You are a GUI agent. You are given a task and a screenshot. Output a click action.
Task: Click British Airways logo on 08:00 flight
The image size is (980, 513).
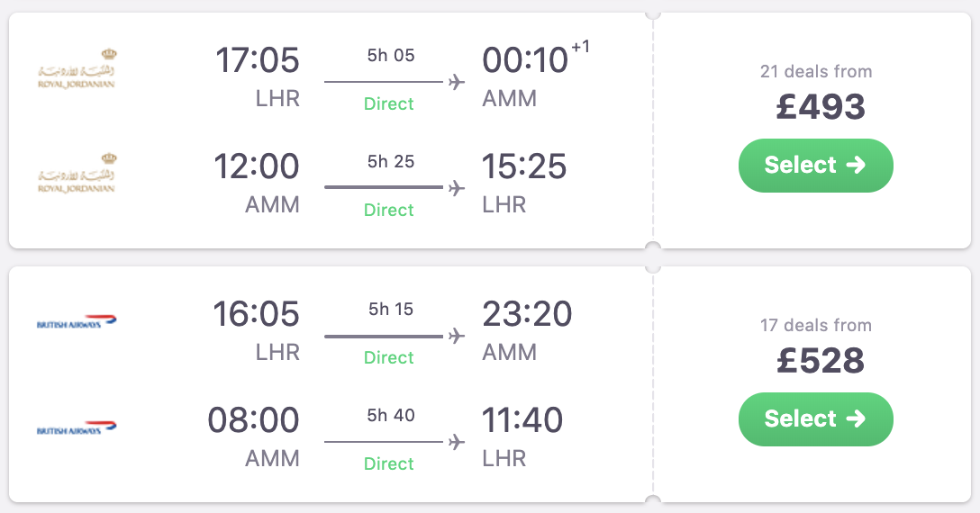point(77,429)
